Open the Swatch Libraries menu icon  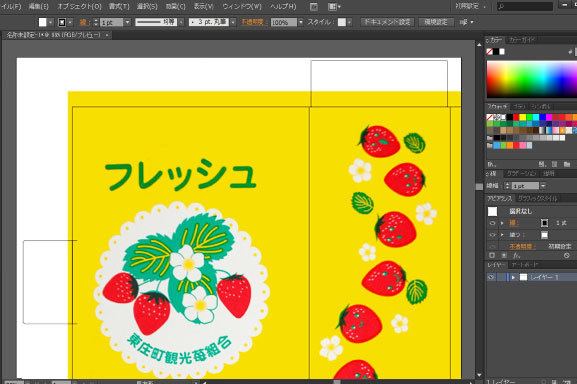pyautogui.click(x=492, y=164)
